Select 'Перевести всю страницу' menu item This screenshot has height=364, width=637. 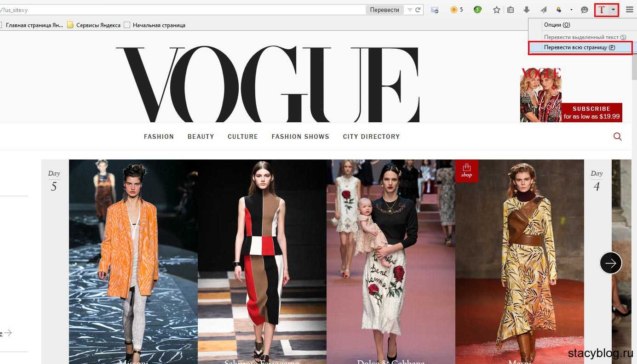point(580,47)
